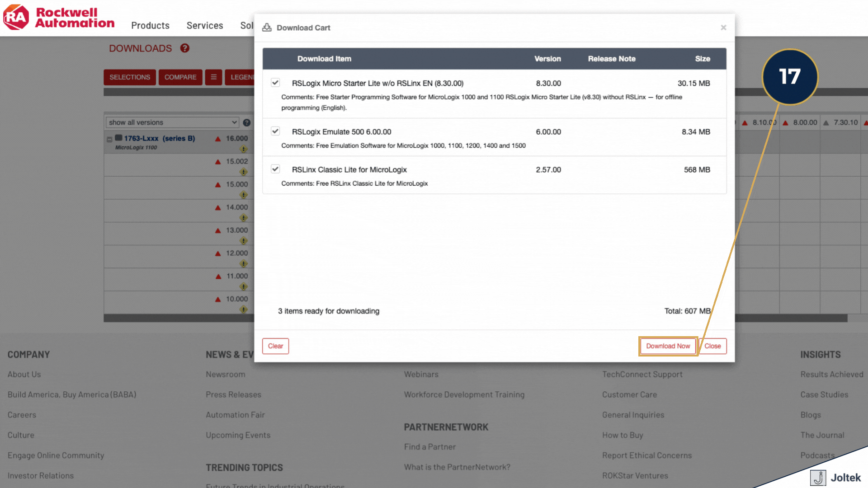Click the horizontal scrollbar below the version grid
This screenshot has height=488, width=868.
[181, 319]
